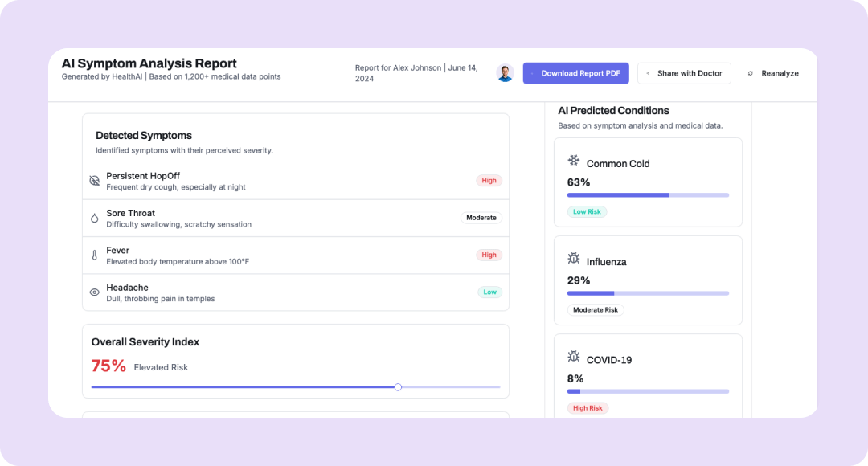868x466 pixels.
Task: Click the snowflake icon for Common Cold
Action: [x=574, y=161]
